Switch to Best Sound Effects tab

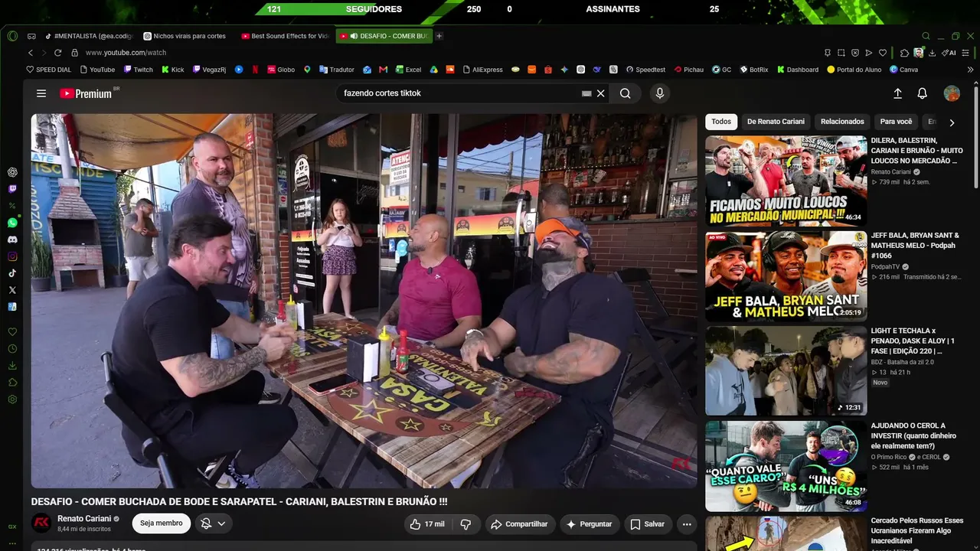[285, 36]
